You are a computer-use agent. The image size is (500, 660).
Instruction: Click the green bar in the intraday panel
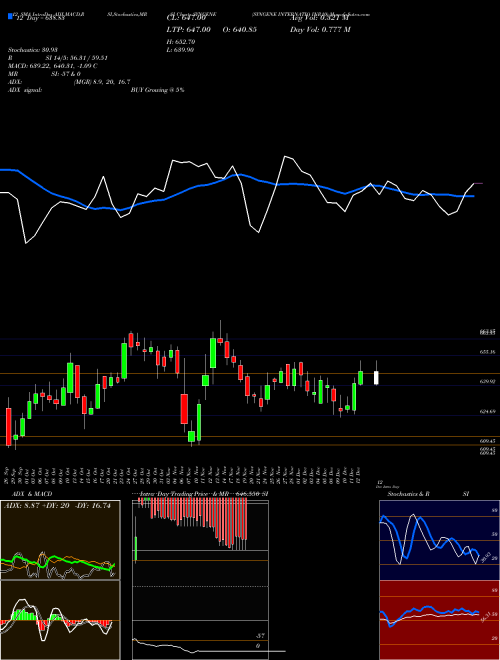coord(136,549)
